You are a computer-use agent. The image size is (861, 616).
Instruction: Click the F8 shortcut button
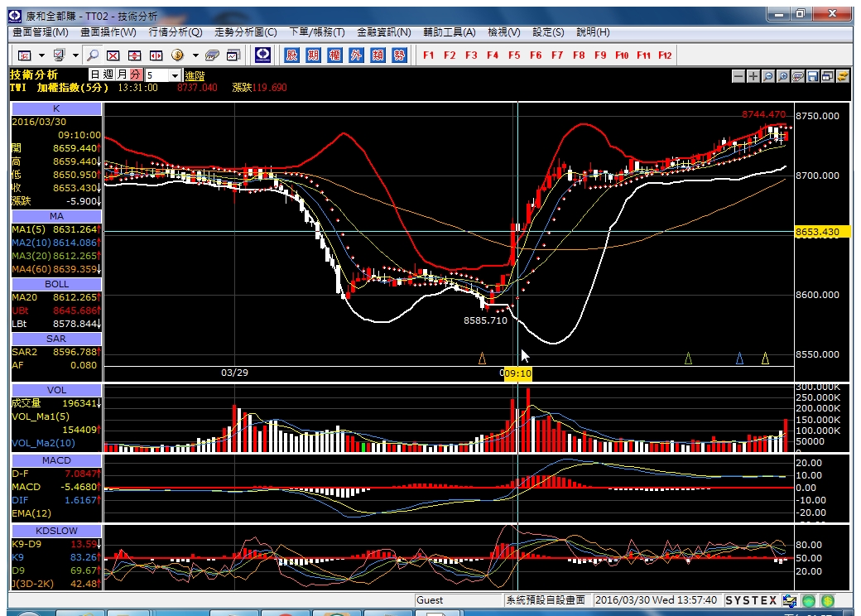[x=579, y=55]
